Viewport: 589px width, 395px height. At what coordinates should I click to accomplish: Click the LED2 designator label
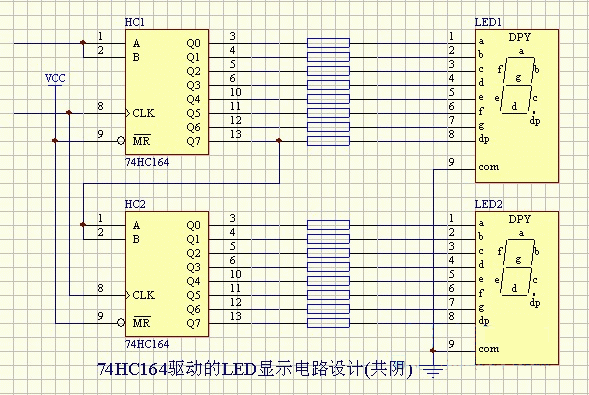coord(489,204)
